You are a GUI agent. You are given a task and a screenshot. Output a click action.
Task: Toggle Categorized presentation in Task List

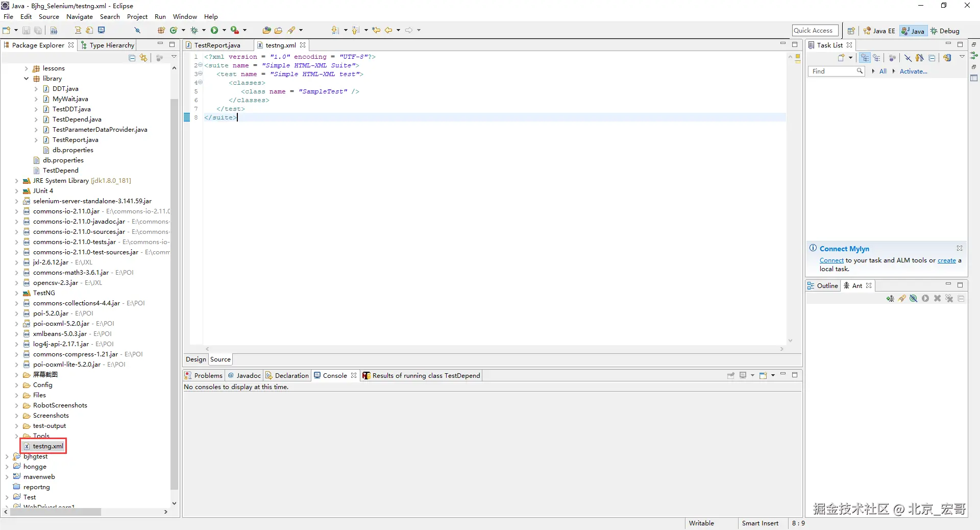click(865, 58)
